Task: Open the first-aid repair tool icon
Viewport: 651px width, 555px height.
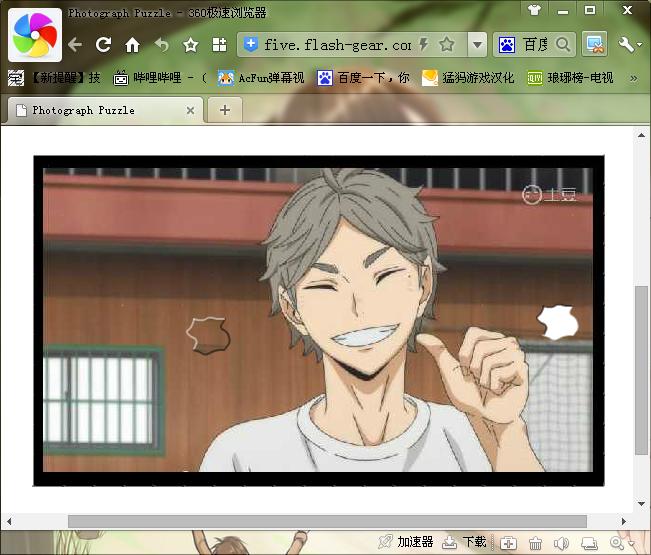Action: 509,543
